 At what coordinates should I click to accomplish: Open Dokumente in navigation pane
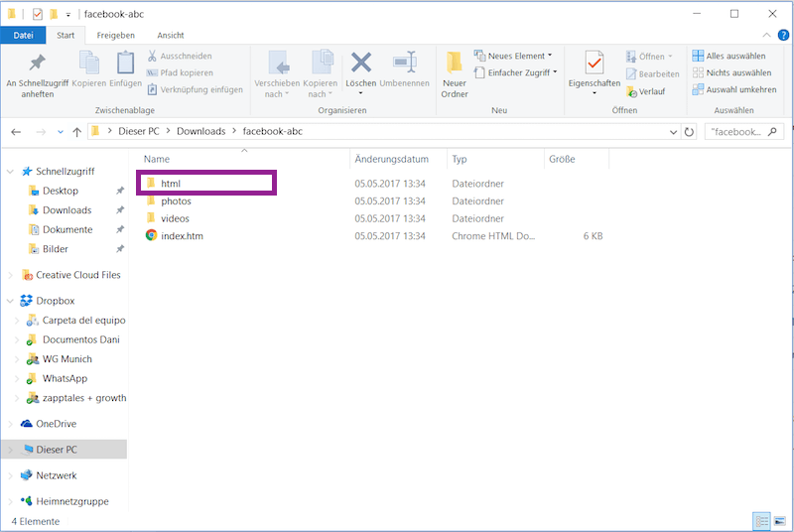67,229
